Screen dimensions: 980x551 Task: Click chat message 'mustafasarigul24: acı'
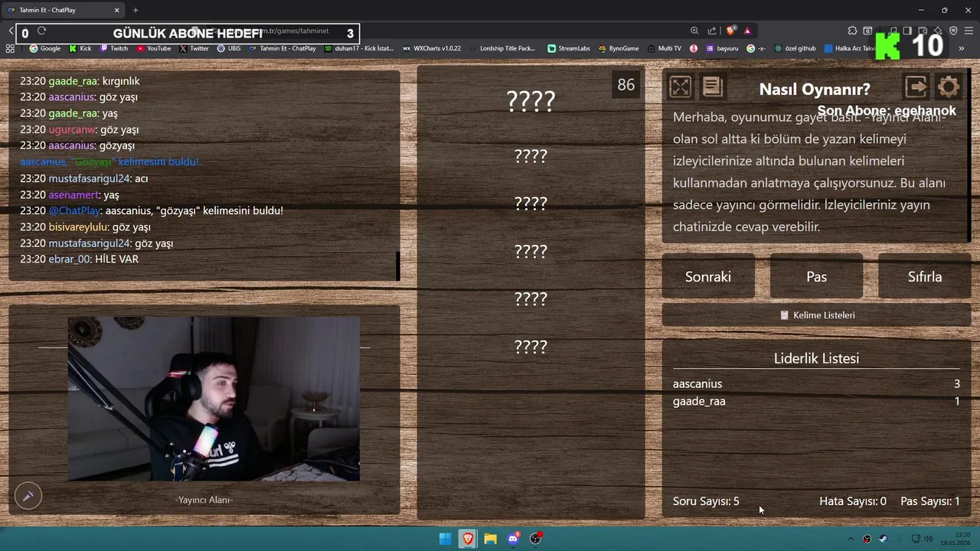click(x=84, y=178)
